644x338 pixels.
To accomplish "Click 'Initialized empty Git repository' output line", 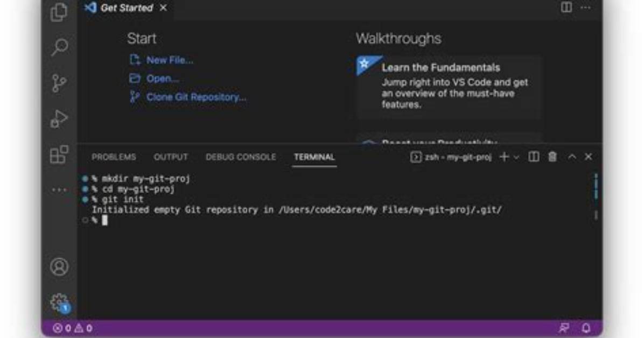I will tap(297, 210).
